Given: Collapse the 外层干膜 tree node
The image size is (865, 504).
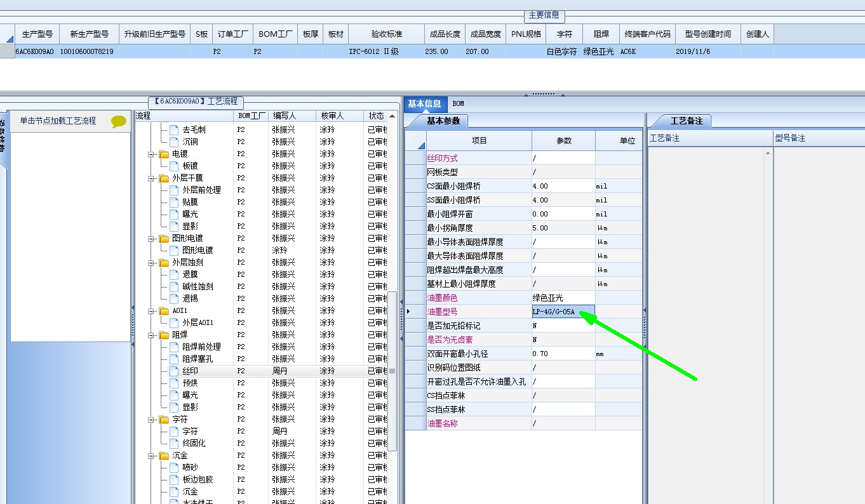Looking at the screenshot, I should pos(152,178).
